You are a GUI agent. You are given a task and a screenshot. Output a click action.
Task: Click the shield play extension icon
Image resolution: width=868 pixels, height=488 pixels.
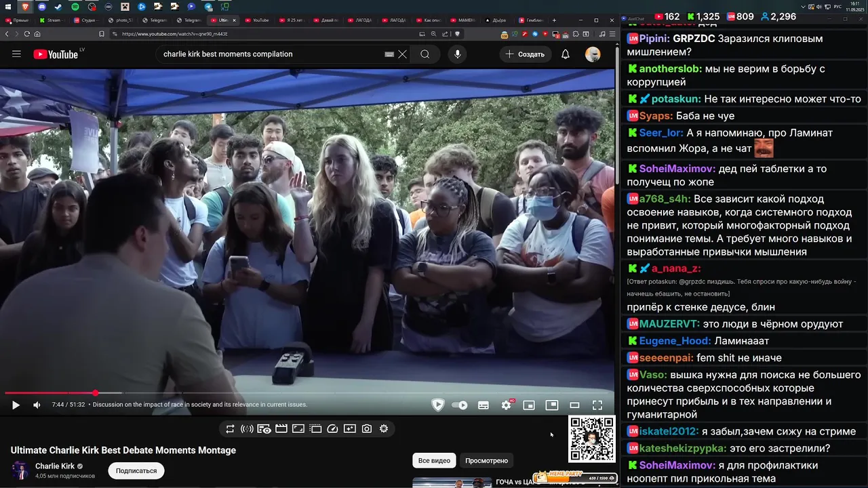(438, 405)
